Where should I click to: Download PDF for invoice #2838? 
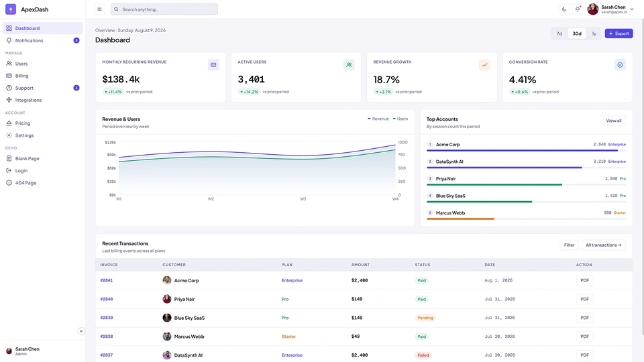point(584,336)
